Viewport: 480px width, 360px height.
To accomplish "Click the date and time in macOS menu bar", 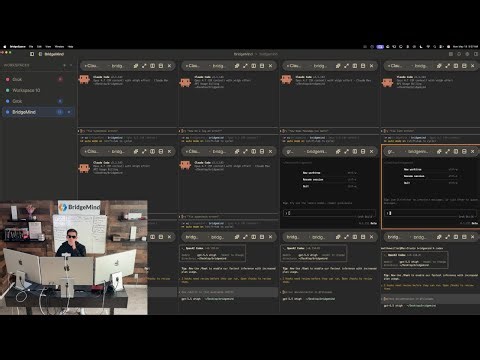I will pos(465,47).
